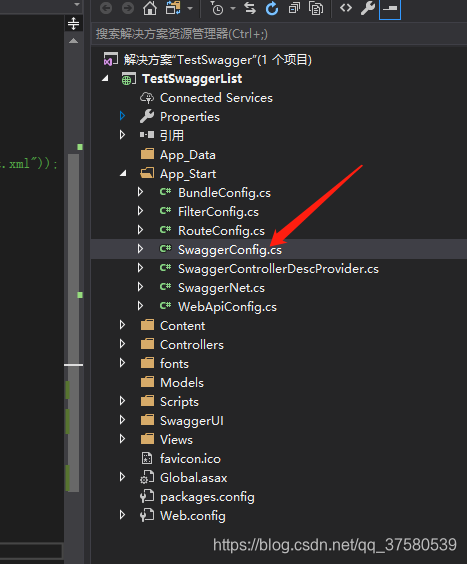Expand the Content folder
The image size is (467, 564).
(122, 325)
